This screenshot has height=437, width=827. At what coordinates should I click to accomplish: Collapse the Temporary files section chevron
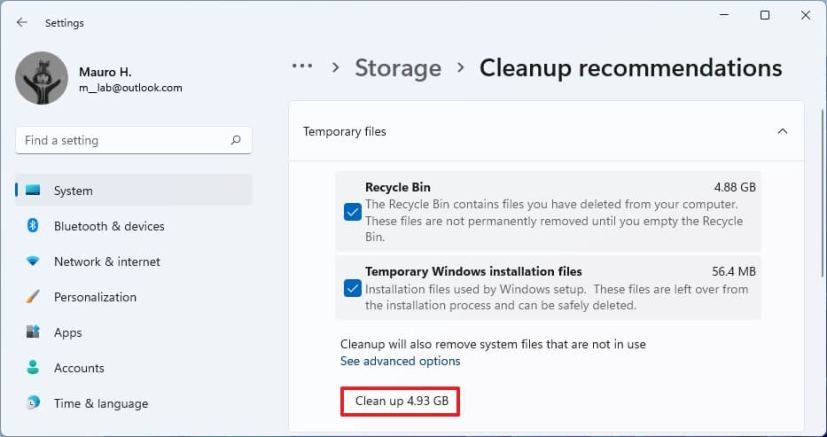[x=782, y=131]
